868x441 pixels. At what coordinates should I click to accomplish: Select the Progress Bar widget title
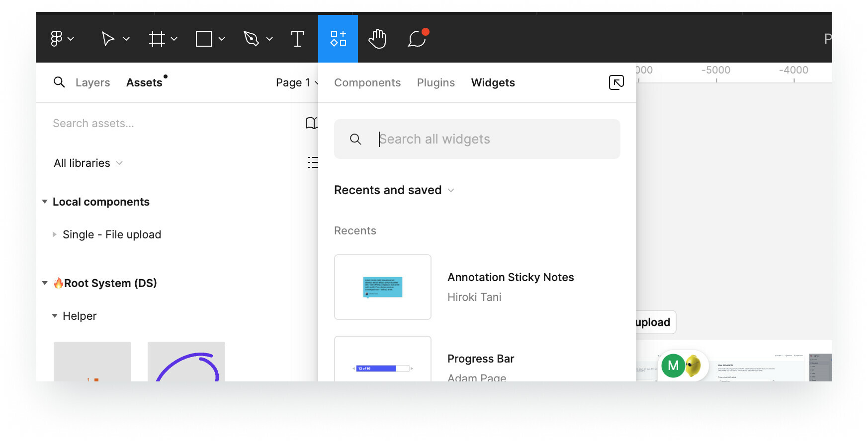click(x=481, y=359)
